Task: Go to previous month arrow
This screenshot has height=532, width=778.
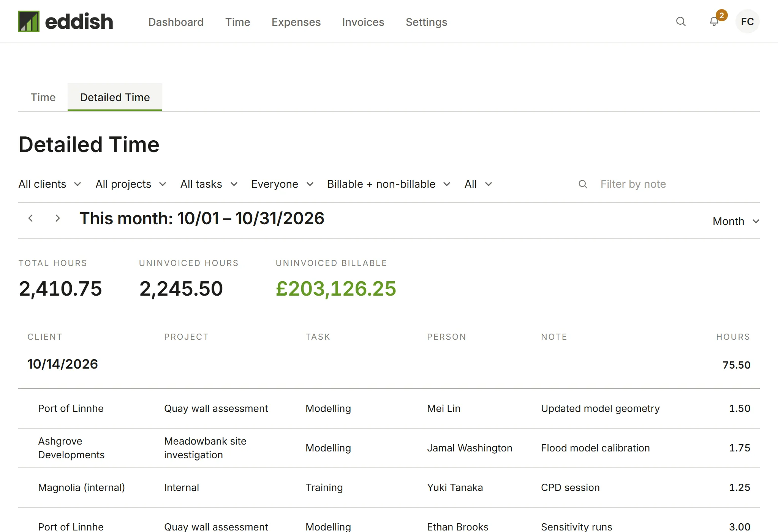Action: [x=31, y=218]
